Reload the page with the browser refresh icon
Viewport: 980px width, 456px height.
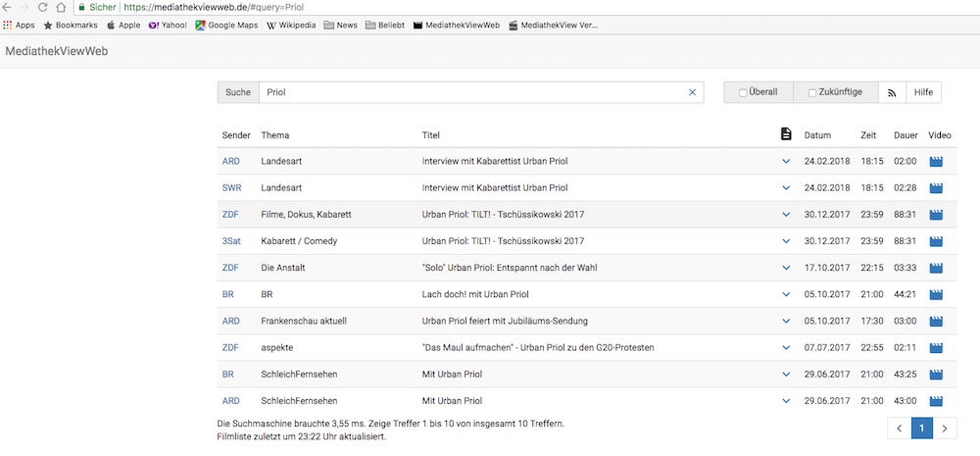(42, 7)
